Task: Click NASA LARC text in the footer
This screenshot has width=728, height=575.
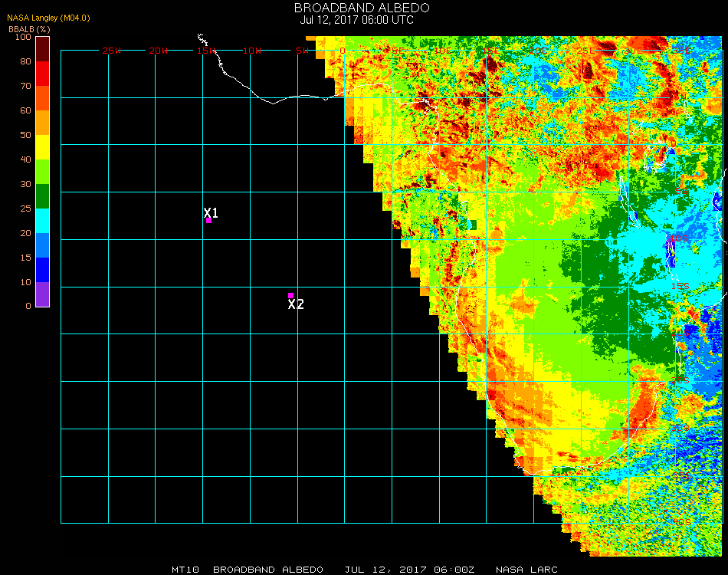Action: click(526, 570)
